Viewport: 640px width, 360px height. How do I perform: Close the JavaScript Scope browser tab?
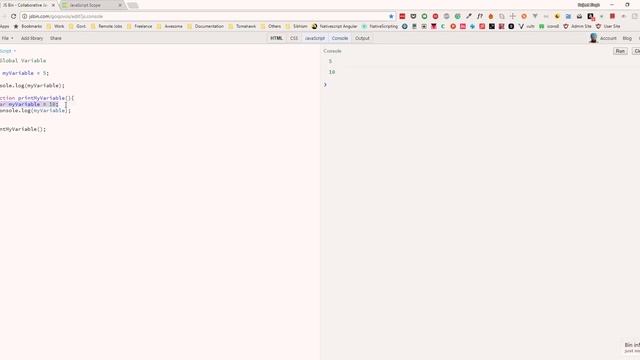tap(120, 5)
